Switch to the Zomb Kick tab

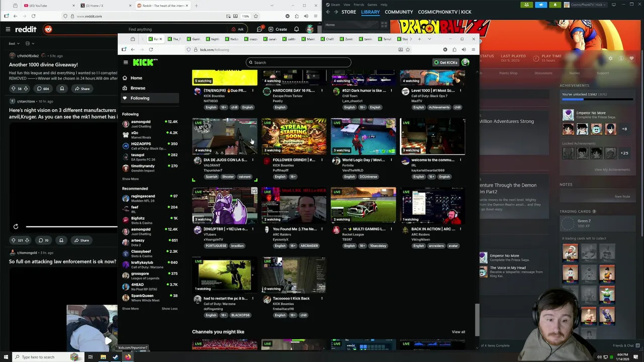point(347,39)
